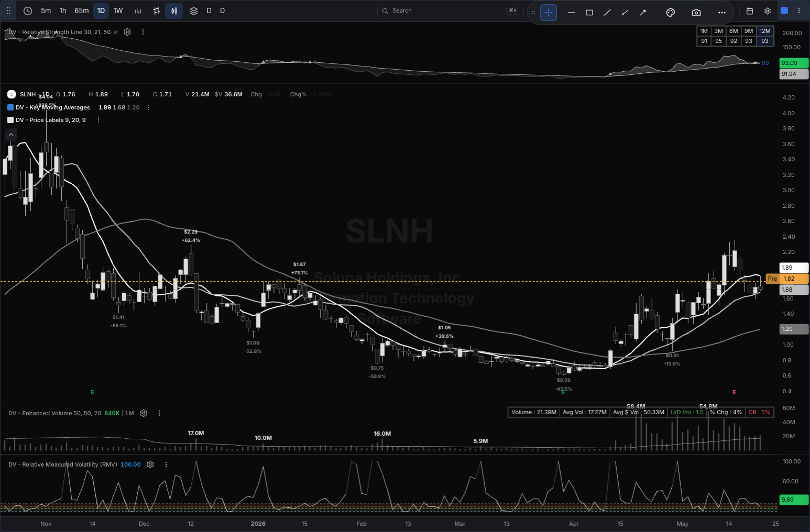Select the trend line drawing tool
The height and width of the screenshot is (532, 810).
(x=607, y=12)
